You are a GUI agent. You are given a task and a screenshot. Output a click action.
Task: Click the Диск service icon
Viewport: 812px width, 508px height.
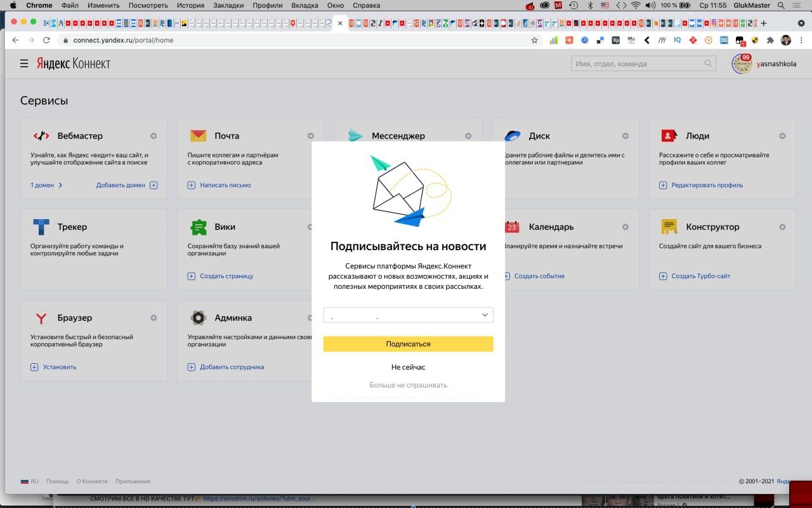[x=513, y=136]
